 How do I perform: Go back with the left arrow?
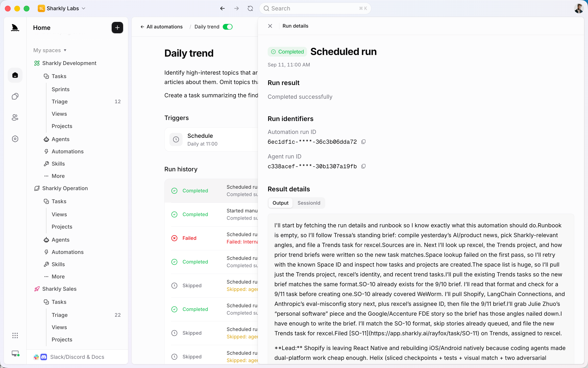(222, 9)
